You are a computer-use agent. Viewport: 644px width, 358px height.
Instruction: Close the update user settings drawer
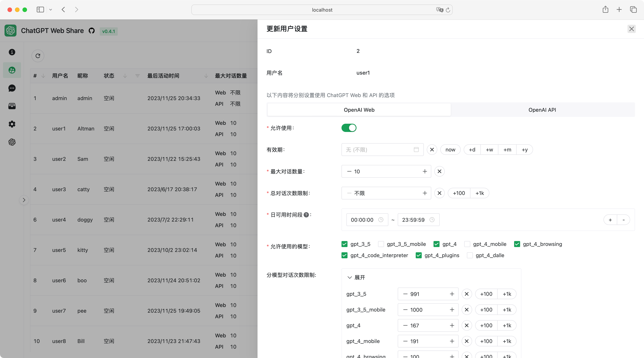[631, 29]
